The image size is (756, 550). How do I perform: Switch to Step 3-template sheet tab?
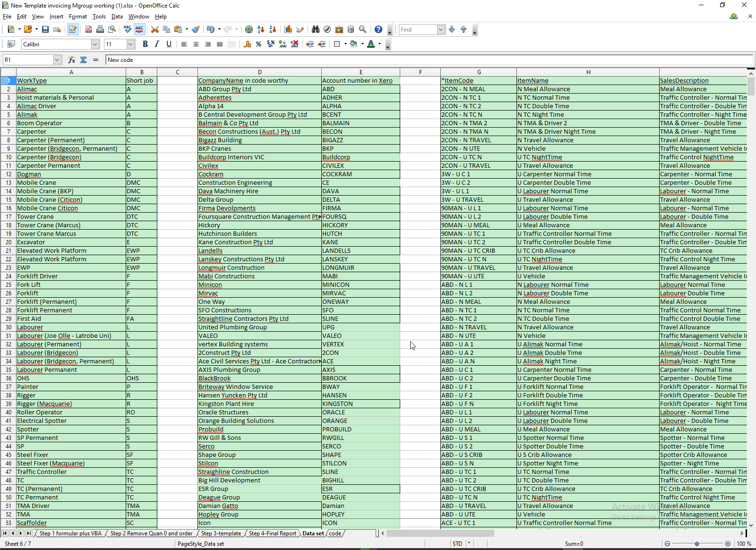point(221,533)
